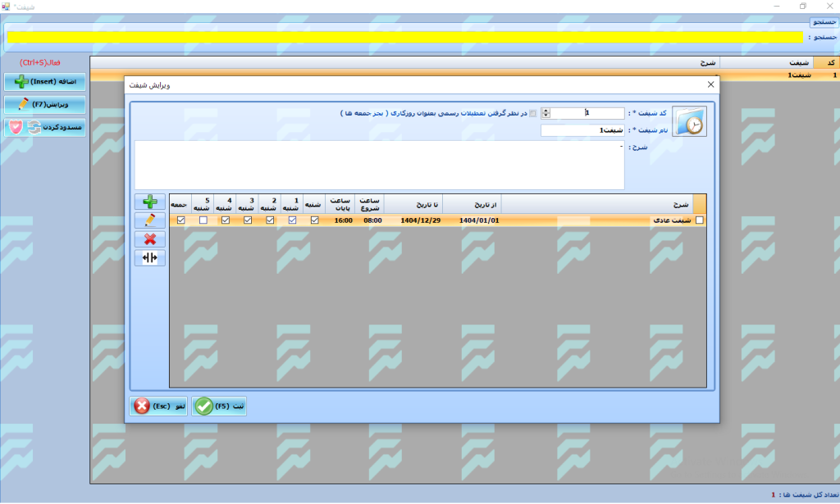Tick the row selection checkbox beside شیفت عادی
The image size is (840, 504).
click(699, 220)
